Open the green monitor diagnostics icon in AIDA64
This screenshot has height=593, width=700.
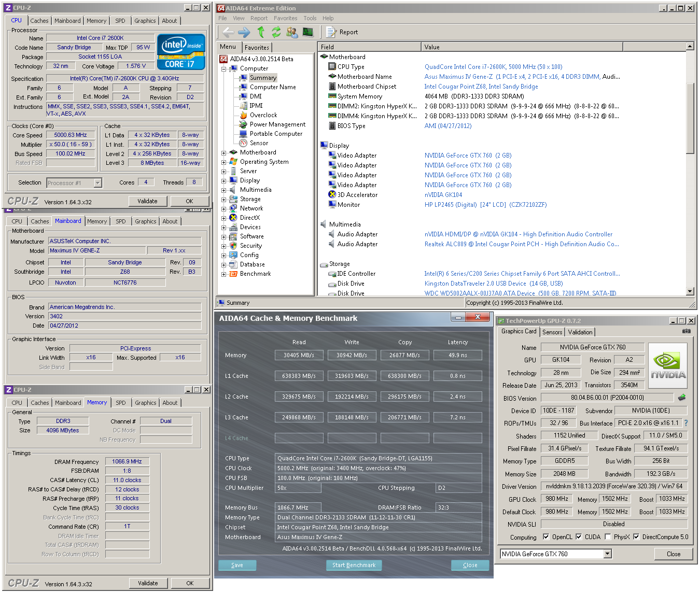pos(308,32)
